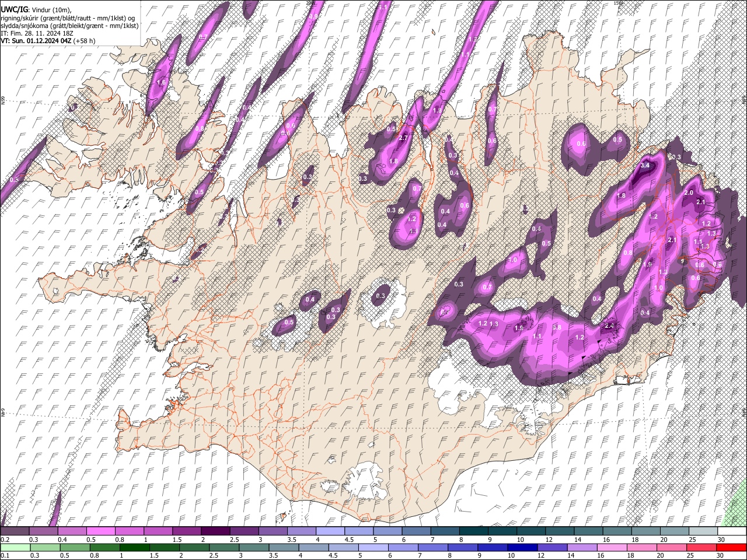The image size is (747, 560).
Task: Click the 1.6 precipitation value on the map
Action: click(x=162, y=83)
